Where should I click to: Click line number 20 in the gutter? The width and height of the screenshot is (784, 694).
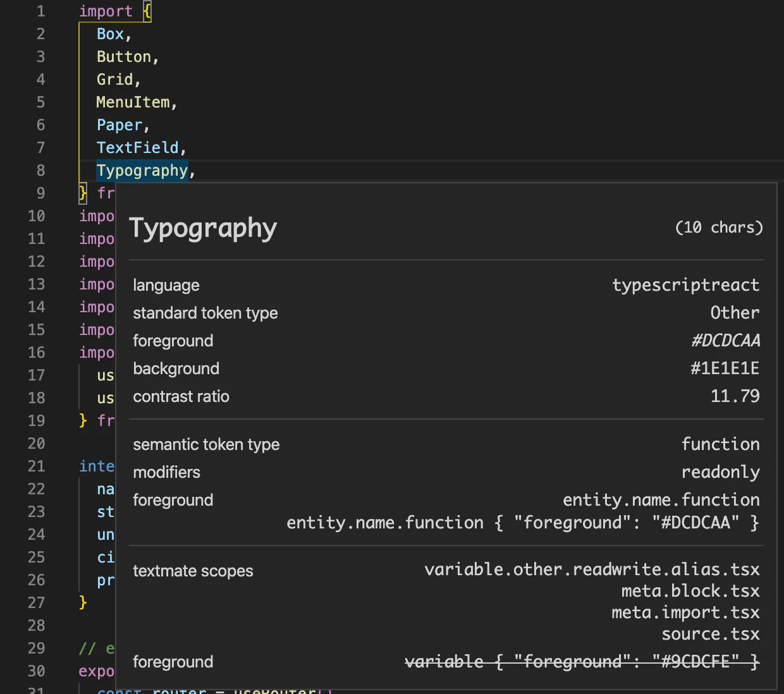37,444
